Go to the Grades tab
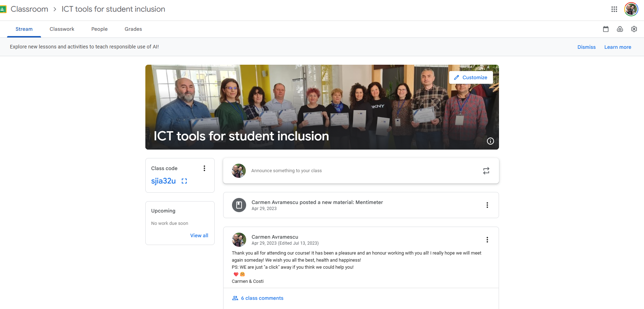Viewport: 644px width, 309px height. [133, 29]
